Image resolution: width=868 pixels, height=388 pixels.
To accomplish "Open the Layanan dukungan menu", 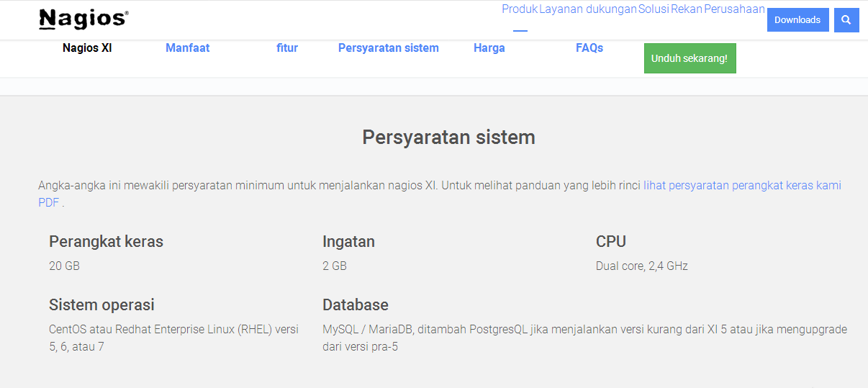I will (x=588, y=9).
